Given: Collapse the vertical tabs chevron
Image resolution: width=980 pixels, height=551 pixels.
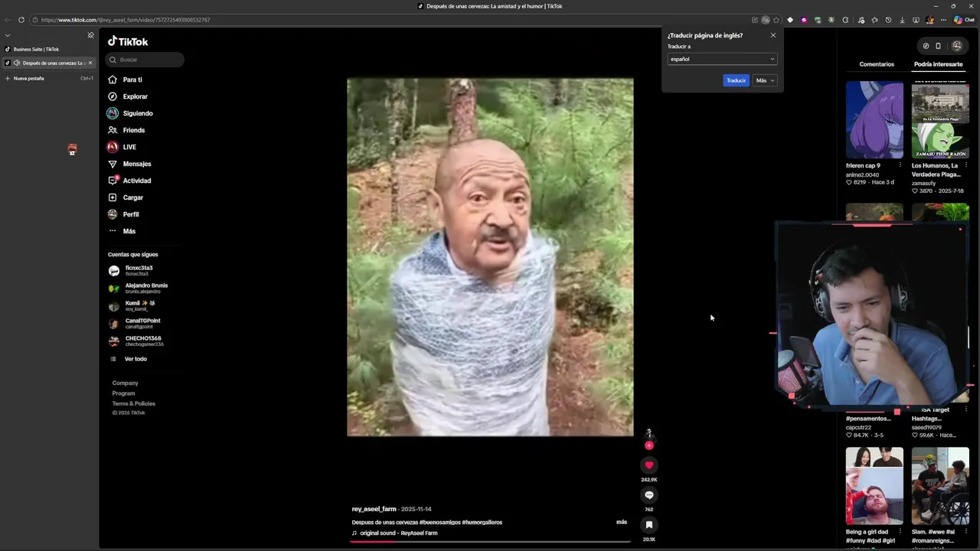Looking at the screenshot, I should (x=8, y=35).
